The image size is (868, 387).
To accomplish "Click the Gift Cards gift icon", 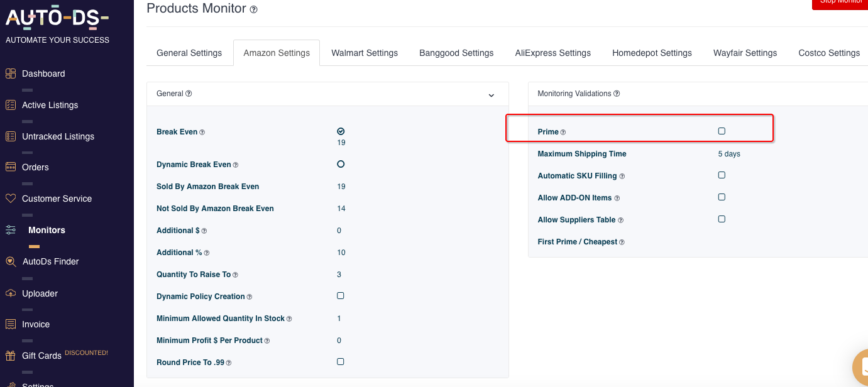I will click(x=11, y=356).
